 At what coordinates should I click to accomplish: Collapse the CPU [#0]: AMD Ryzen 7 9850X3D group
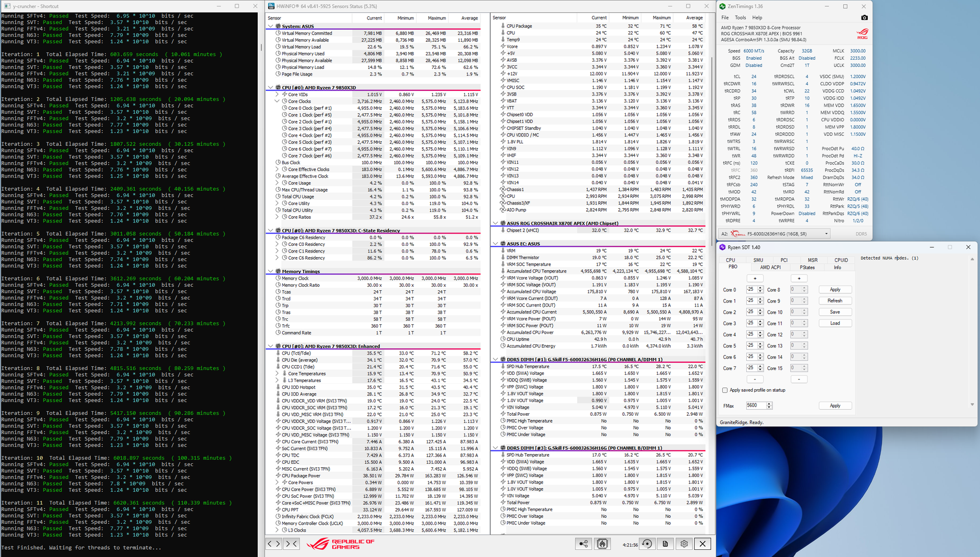[271, 88]
